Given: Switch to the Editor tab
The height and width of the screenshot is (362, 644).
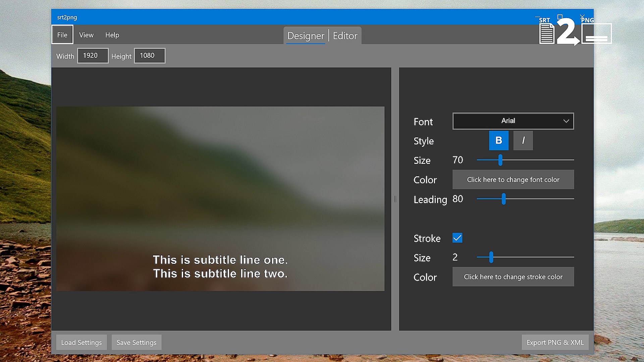Looking at the screenshot, I should 345,36.
